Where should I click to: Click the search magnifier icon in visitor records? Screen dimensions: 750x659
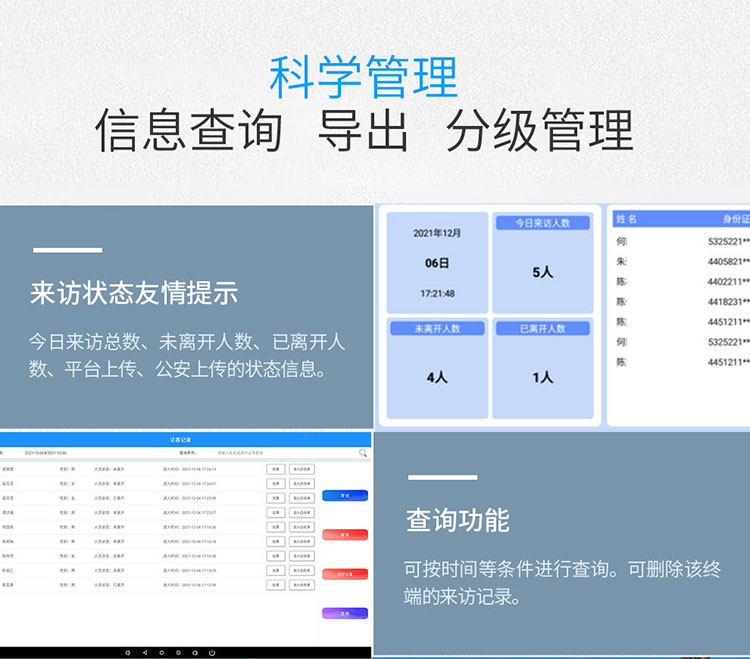[x=362, y=453]
